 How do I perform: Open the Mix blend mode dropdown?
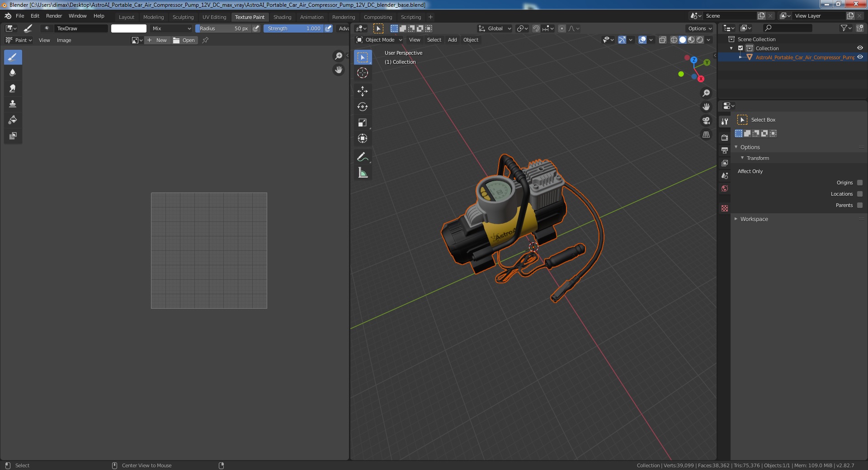tap(171, 28)
